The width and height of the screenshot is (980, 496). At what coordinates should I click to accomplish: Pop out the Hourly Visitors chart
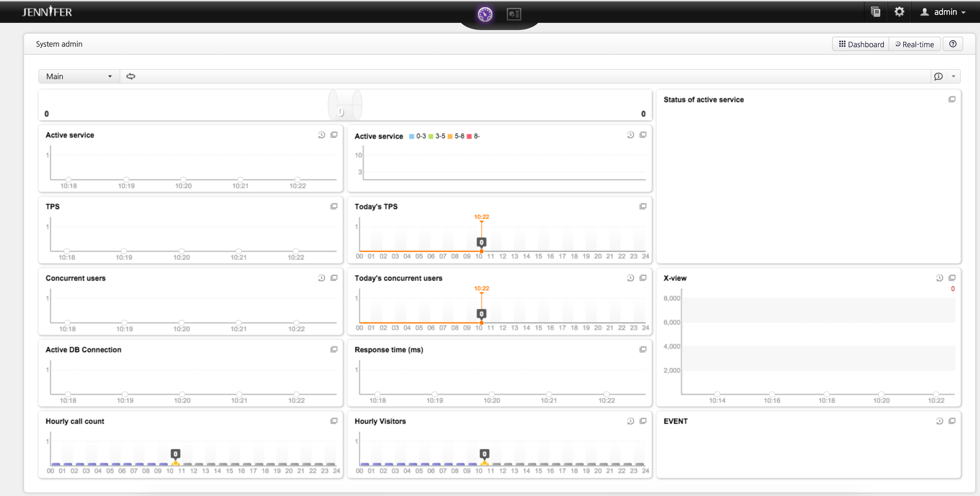click(643, 421)
